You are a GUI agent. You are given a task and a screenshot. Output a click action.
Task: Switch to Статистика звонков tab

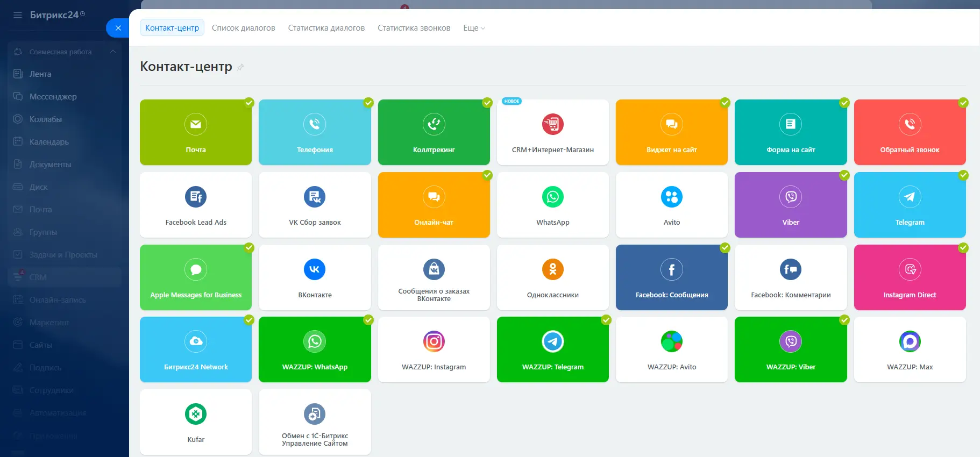(x=414, y=28)
